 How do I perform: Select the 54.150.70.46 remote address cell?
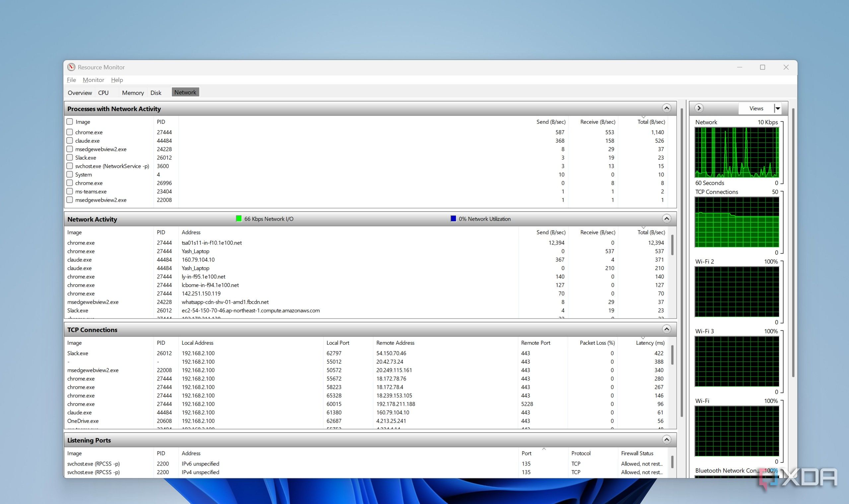pos(391,353)
